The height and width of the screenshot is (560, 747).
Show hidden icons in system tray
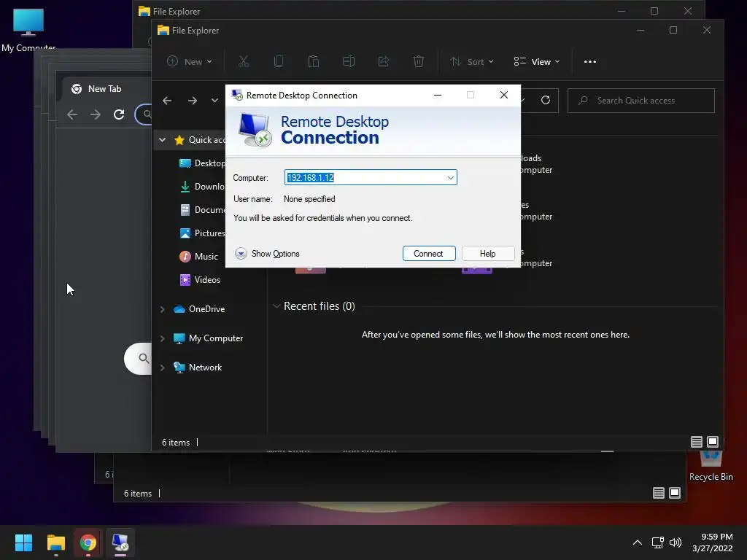pyautogui.click(x=638, y=542)
